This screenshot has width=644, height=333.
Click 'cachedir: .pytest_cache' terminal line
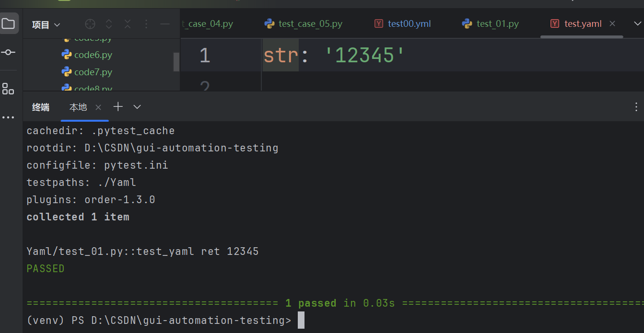tap(101, 131)
